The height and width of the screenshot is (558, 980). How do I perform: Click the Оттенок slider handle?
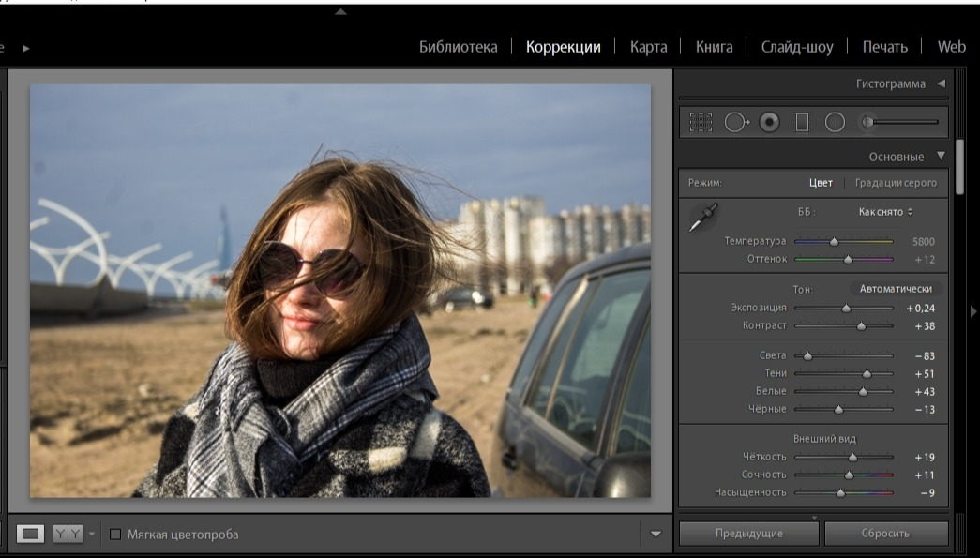848,260
